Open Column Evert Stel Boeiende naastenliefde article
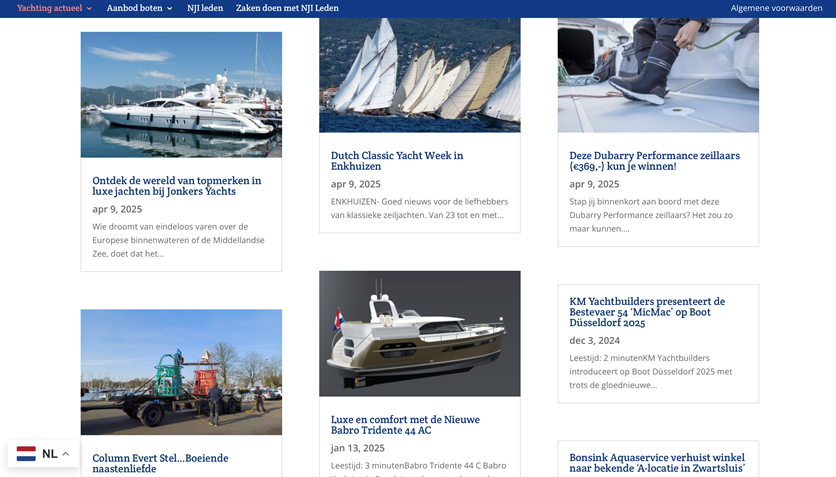 tap(160, 463)
